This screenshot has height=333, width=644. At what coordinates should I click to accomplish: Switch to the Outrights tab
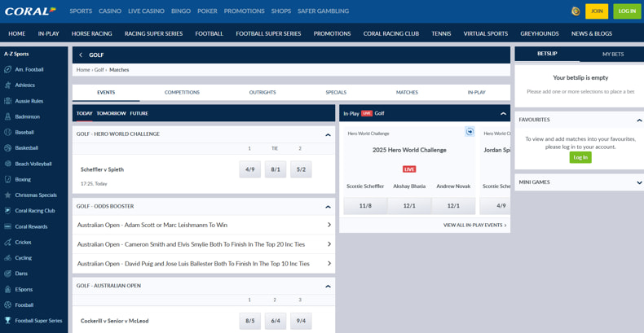262,93
